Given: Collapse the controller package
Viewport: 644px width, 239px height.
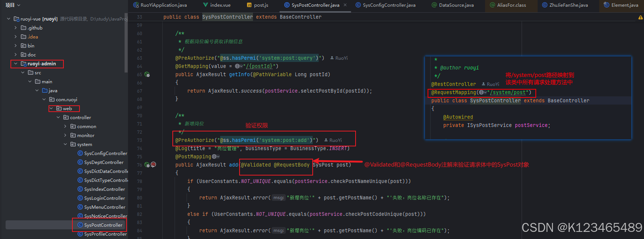Looking at the screenshot, I should point(58,117).
